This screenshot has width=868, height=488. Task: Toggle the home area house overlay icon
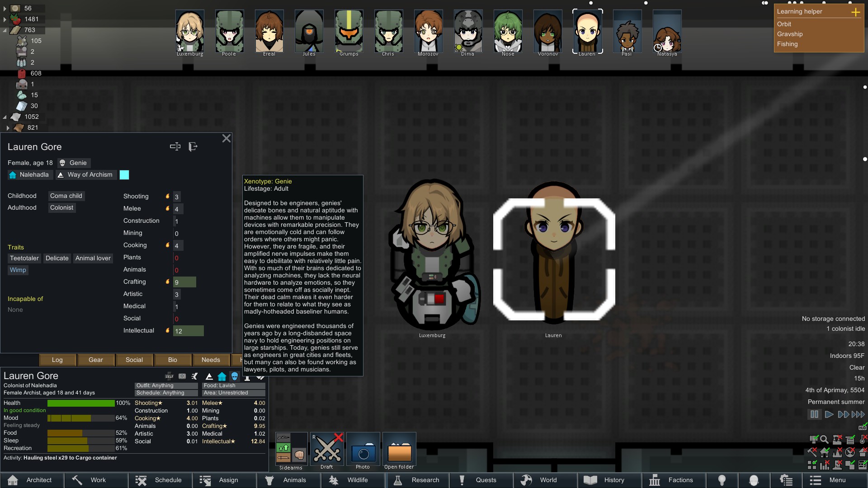pos(824,452)
